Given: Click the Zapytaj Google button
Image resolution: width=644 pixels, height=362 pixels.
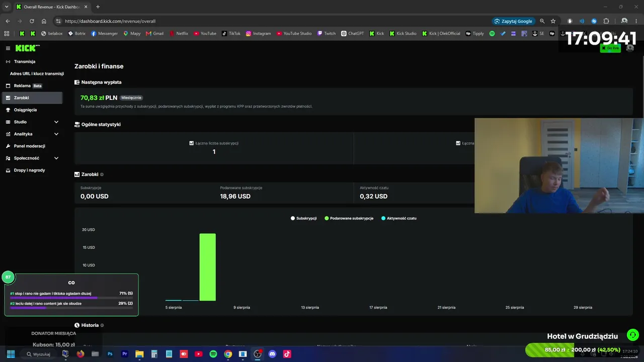Looking at the screenshot, I should 513,21.
